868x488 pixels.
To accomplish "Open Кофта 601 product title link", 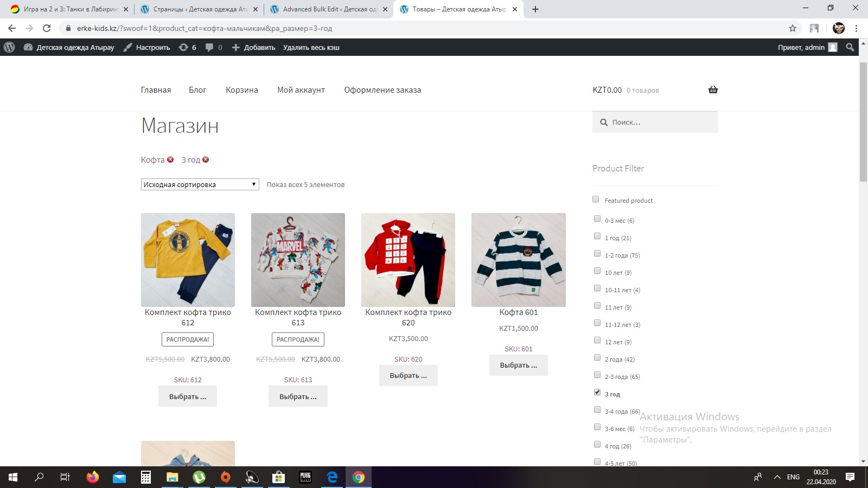I will (x=519, y=312).
